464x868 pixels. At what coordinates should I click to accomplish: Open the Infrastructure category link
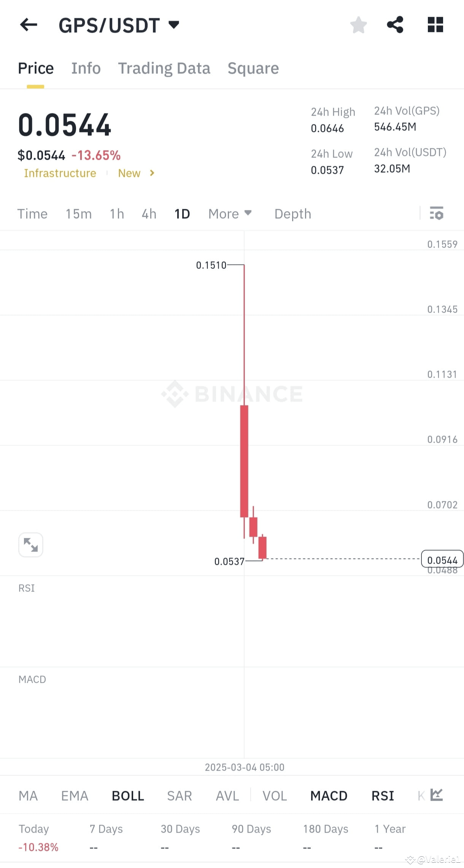pos(59,173)
